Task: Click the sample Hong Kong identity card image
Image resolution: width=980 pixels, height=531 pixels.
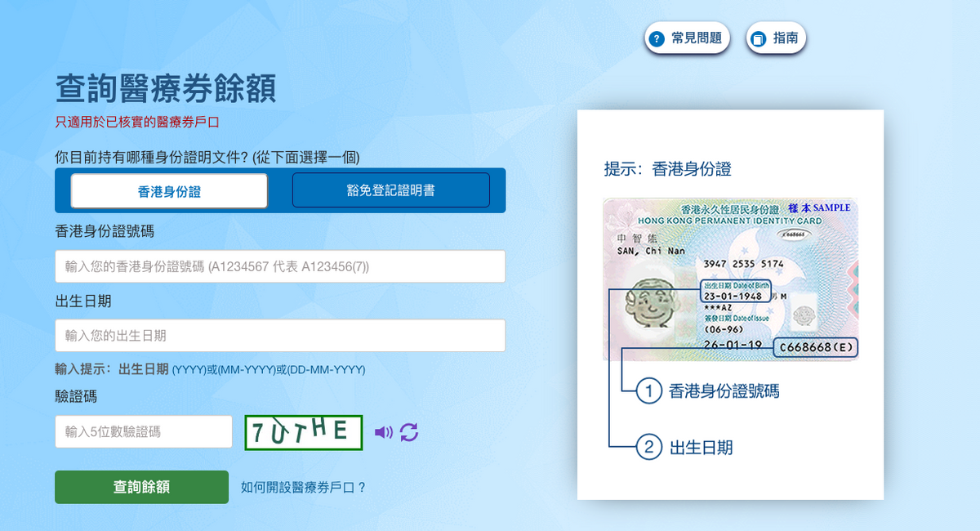Action: click(x=731, y=279)
